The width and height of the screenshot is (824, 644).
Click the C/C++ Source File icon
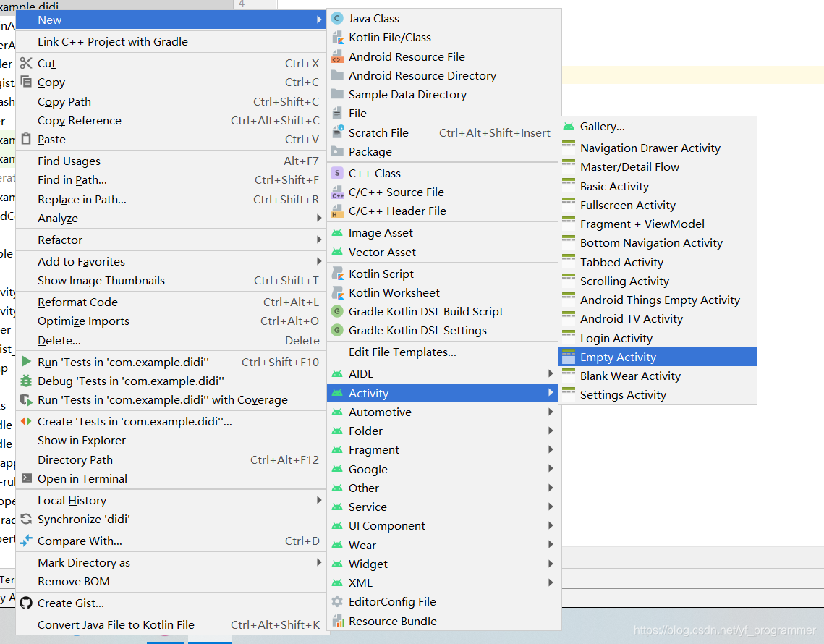click(337, 192)
